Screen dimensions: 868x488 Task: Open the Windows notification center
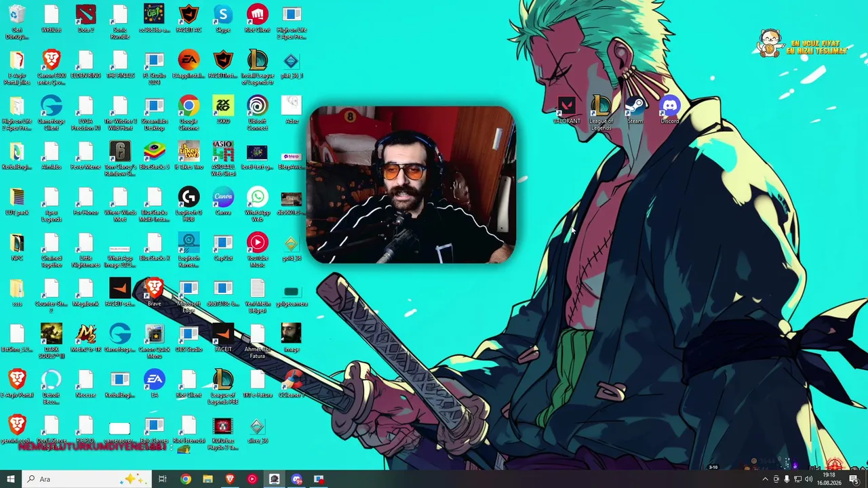click(854, 479)
